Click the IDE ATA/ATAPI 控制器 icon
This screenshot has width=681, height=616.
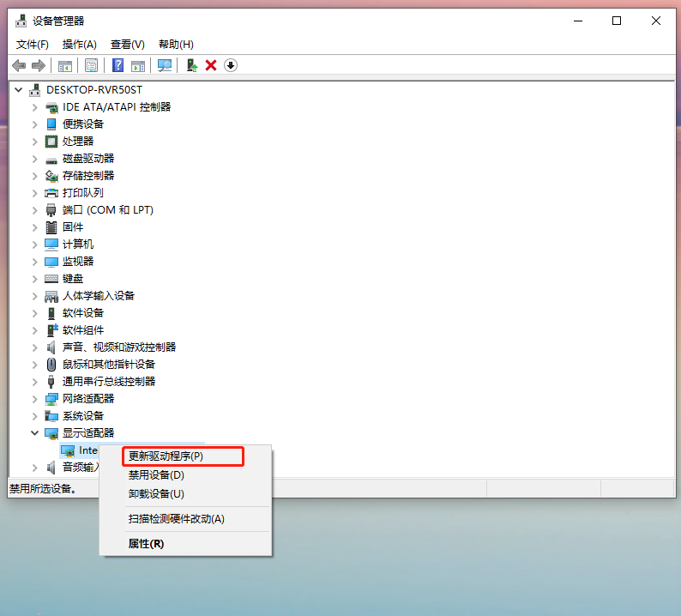click(x=51, y=107)
